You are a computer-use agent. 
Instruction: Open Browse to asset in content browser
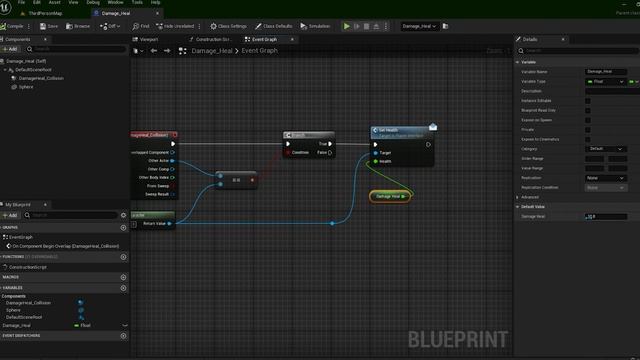tap(78, 26)
